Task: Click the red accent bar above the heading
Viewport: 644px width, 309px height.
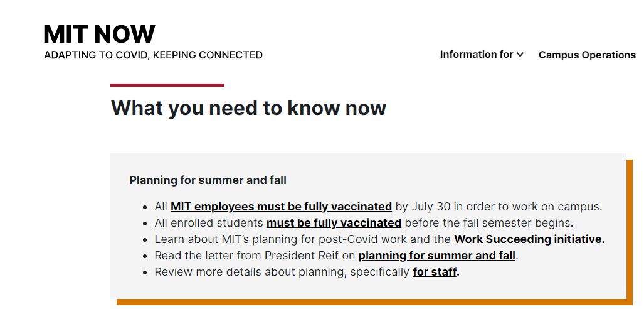Action: 167,85
